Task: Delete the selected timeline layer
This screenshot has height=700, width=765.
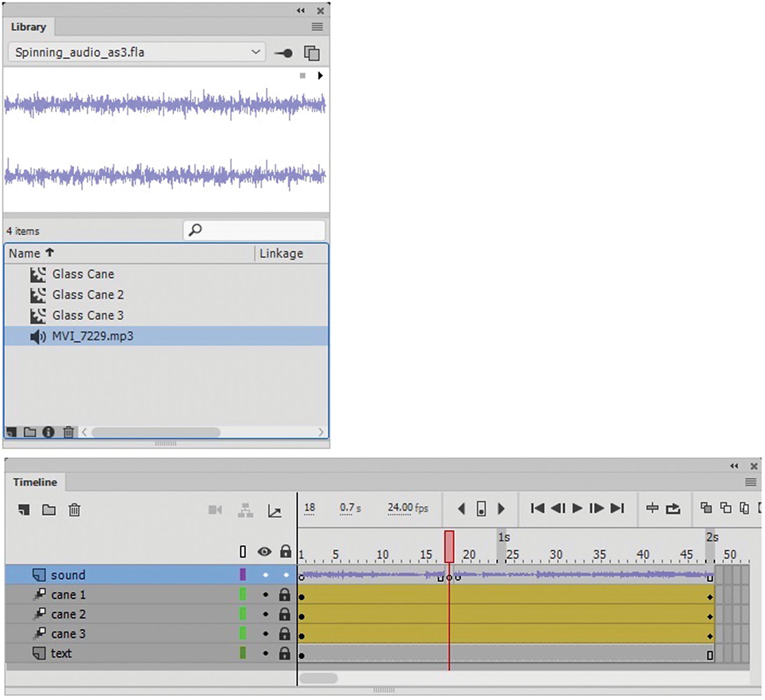Action: 74,509
